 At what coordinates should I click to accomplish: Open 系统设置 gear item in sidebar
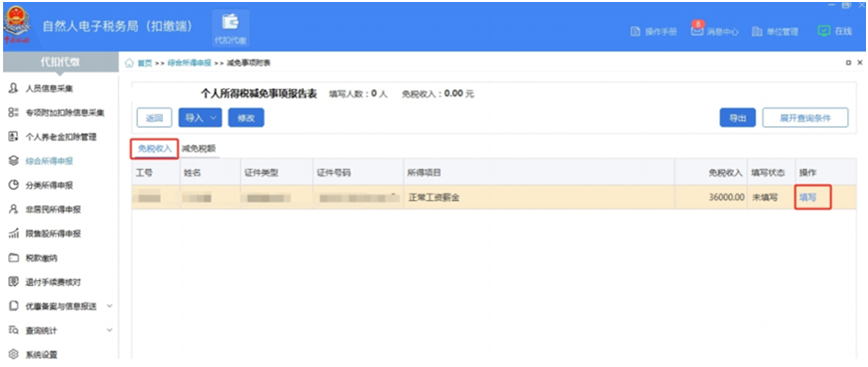[41, 354]
